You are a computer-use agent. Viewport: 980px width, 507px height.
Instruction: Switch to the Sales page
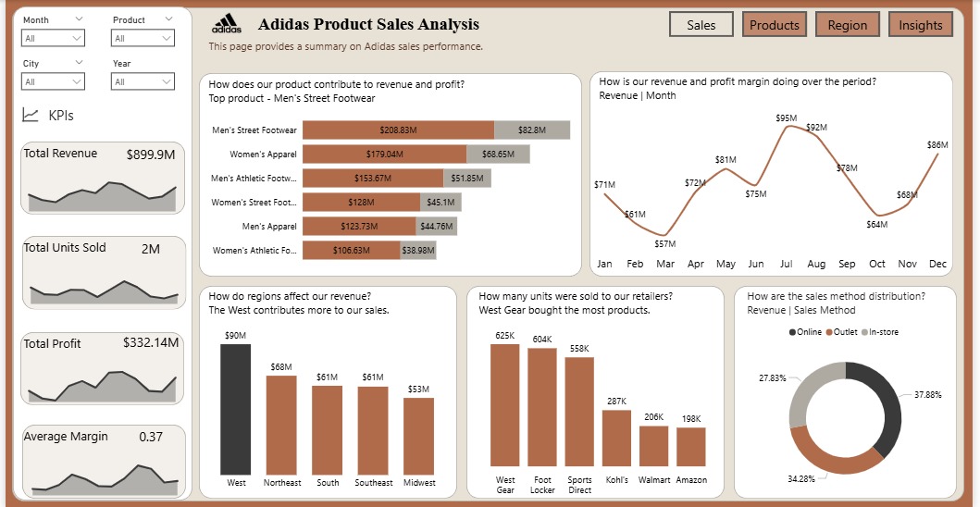click(x=701, y=25)
